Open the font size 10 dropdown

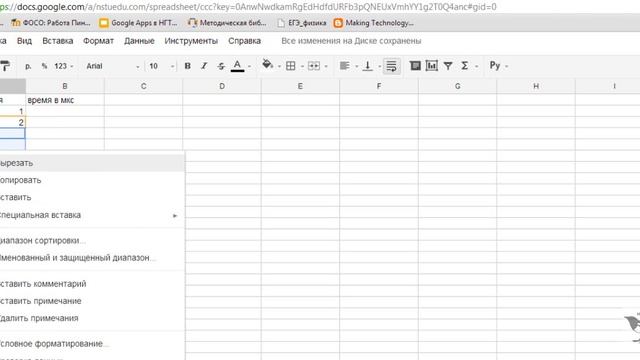[x=161, y=66]
